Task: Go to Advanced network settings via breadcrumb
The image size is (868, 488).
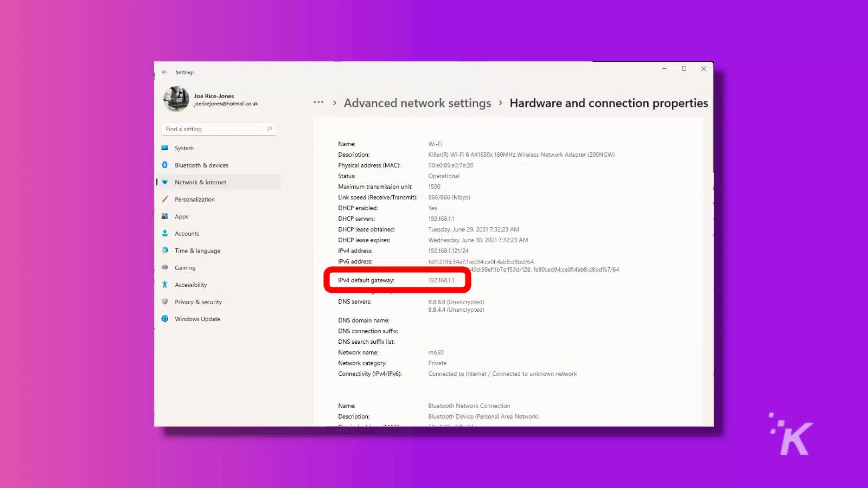Action: point(417,102)
